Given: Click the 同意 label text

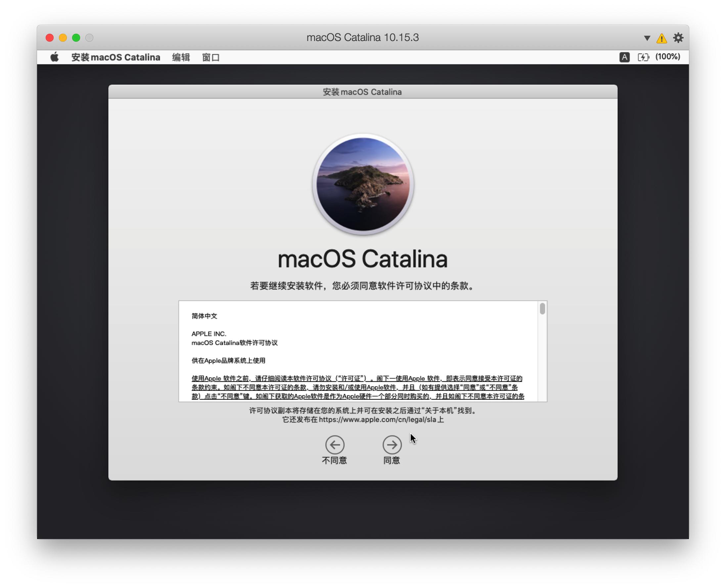Looking at the screenshot, I should 391,460.
